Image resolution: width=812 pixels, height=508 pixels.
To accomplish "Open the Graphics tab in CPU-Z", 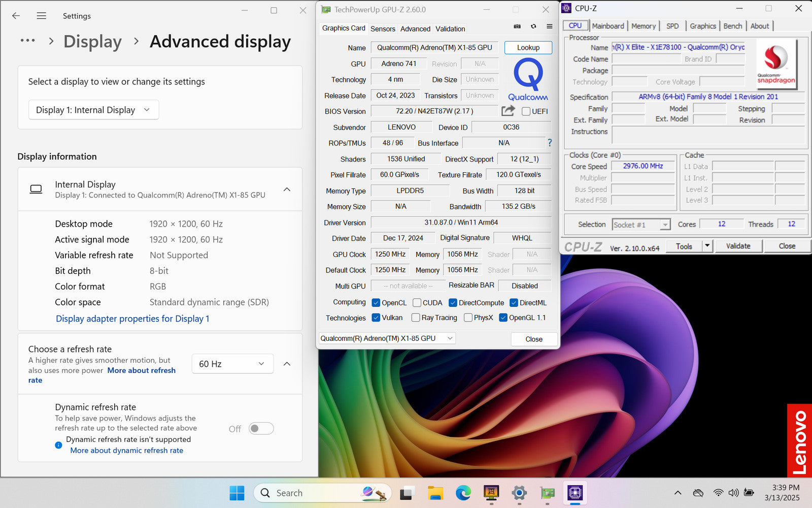I will (x=703, y=26).
